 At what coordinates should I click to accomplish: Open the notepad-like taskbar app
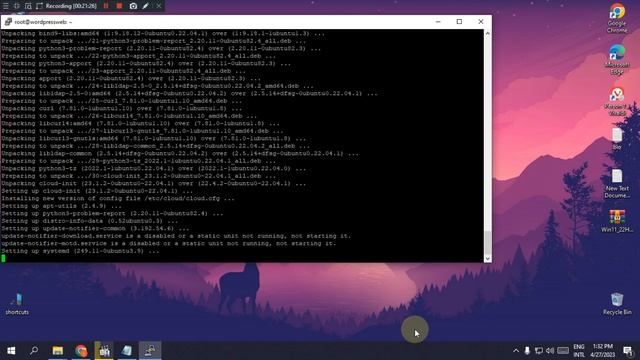click(127, 351)
